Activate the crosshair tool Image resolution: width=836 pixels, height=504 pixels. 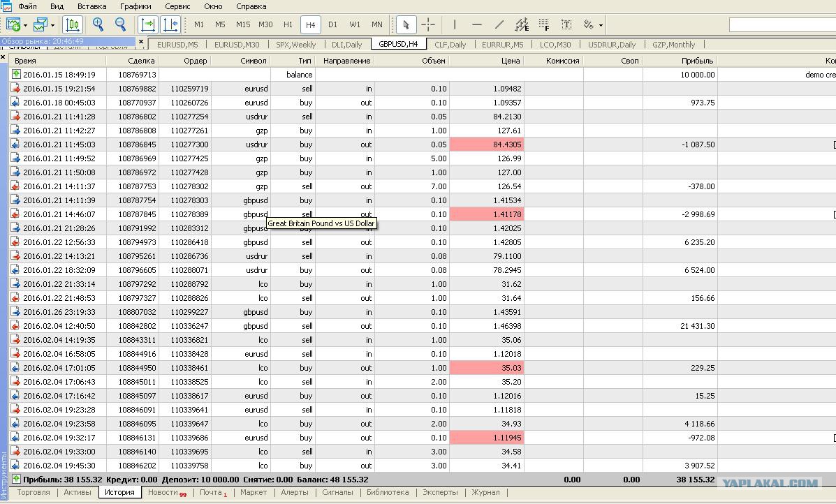coord(428,24)
